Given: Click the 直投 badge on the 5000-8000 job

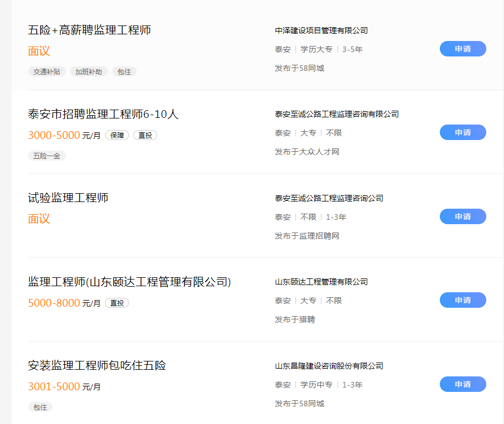Looking at the screenshot, I should click(117, 303).
